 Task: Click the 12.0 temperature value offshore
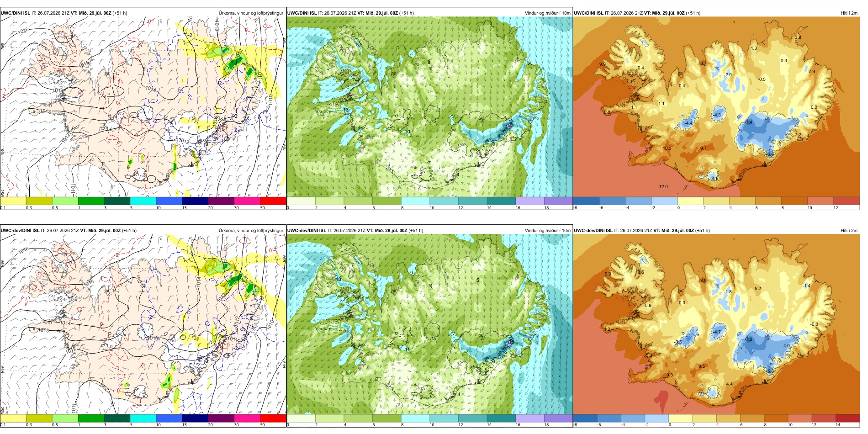663,187
